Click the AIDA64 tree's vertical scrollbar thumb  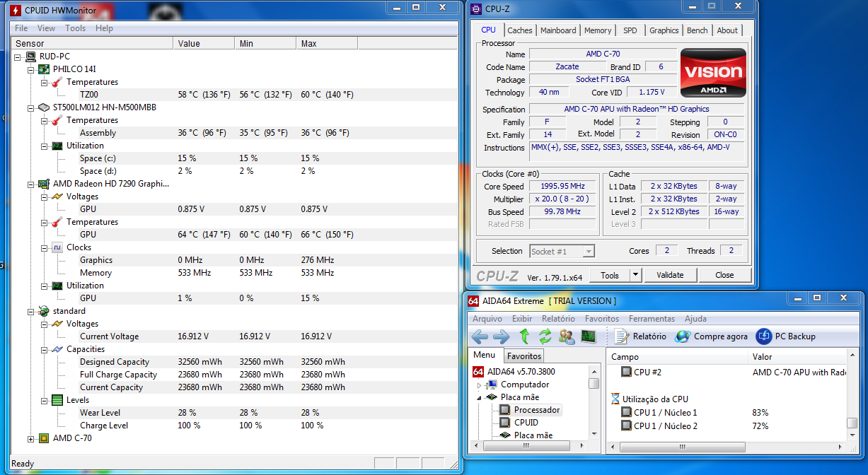click(x=594, y=383)
